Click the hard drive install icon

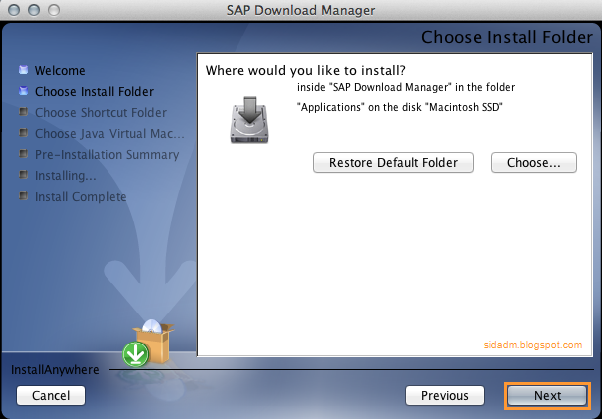click(250, 120)
